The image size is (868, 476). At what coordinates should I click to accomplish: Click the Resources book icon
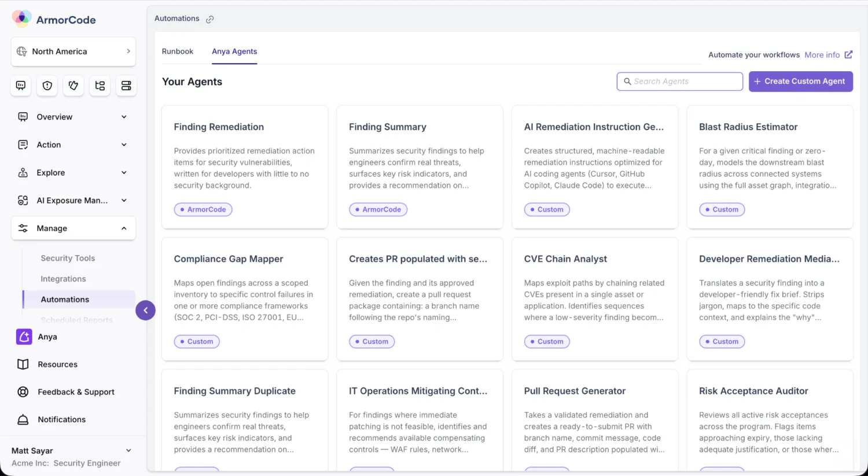(23, 364)
